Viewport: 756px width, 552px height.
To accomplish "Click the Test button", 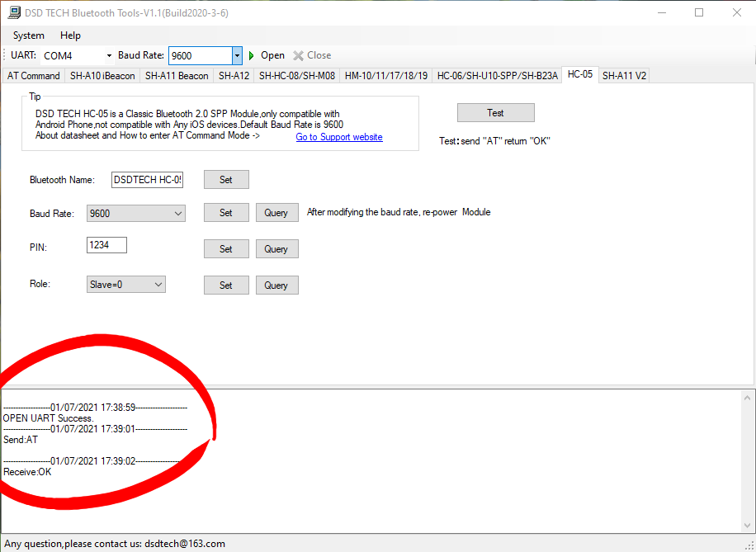I will coord(496,113).
